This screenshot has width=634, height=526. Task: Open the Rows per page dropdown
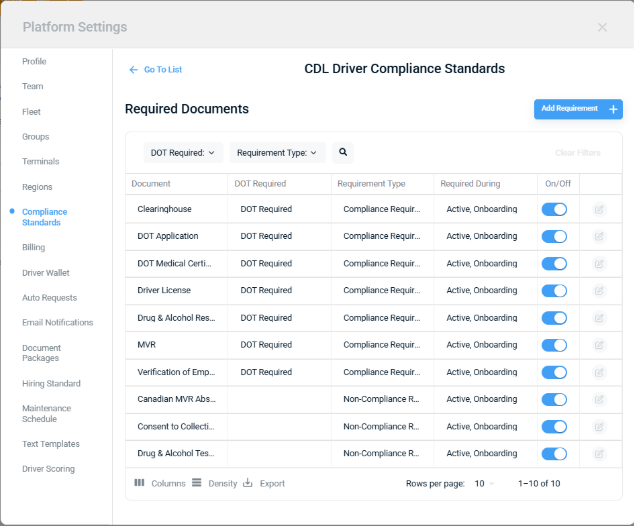[484, 484]
